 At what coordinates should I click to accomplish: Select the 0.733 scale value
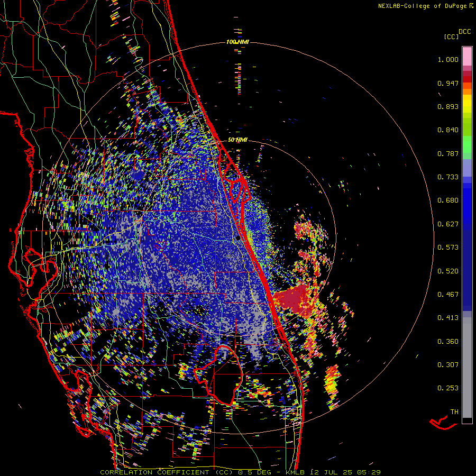448,177
